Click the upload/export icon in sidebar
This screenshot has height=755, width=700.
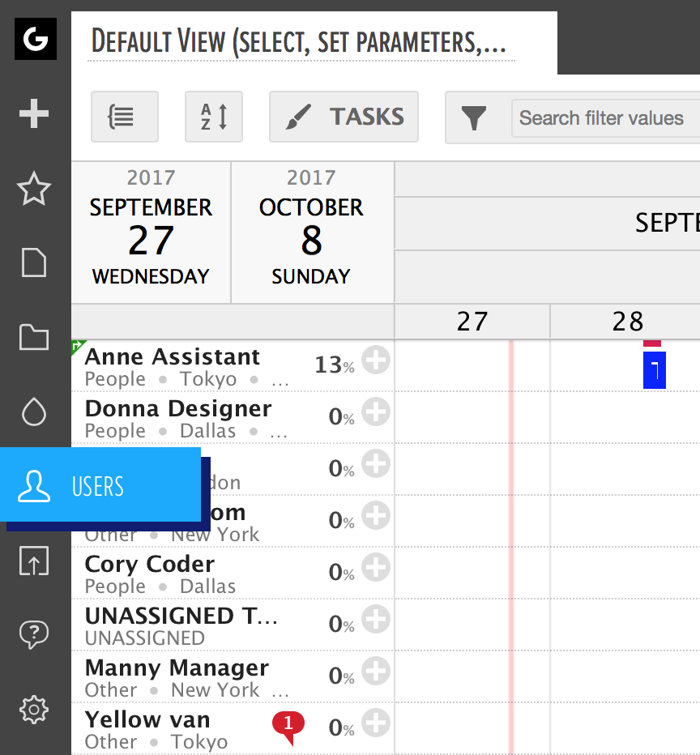pyautogui.click(x=34, y=561)
